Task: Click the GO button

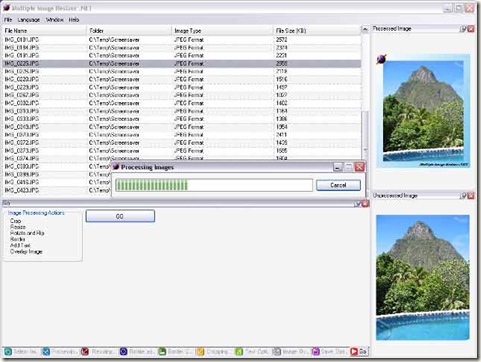Action: click(x=120, y=216)
